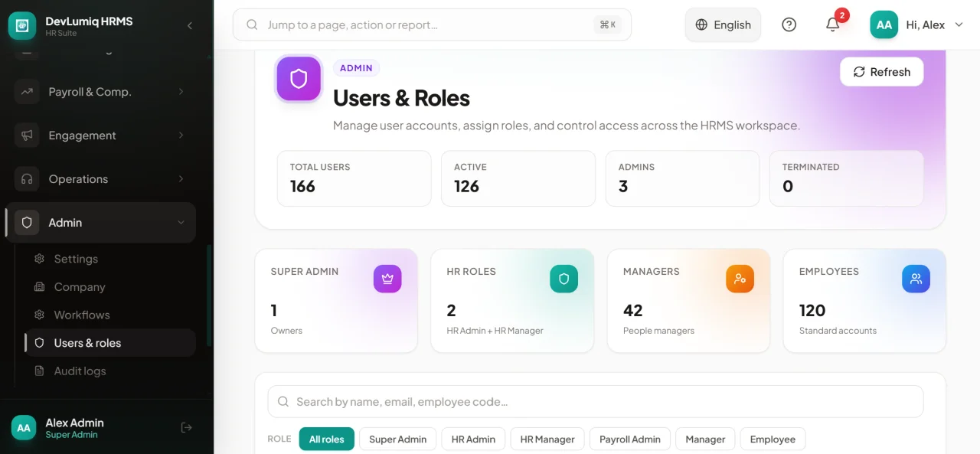Open the Hi, Alex user dropdown
This screenshot has height=454, width=980.
(x=918, y=24)
